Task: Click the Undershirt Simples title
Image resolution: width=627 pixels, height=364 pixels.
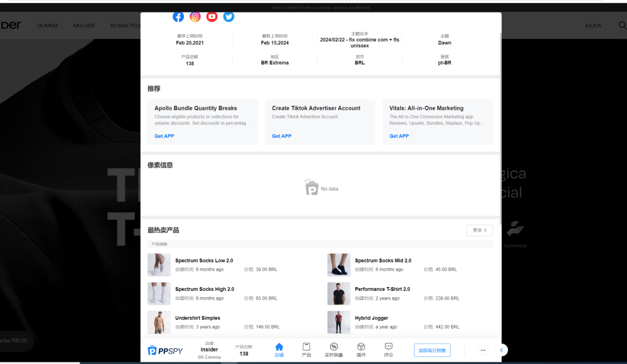Action: click(197, 318)
